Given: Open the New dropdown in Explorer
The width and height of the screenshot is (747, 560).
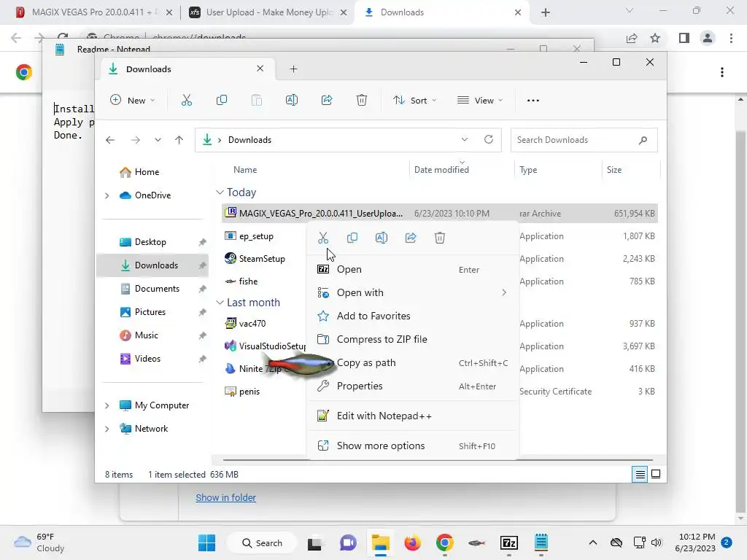Looking at the screenshot, I should [133, 100].
